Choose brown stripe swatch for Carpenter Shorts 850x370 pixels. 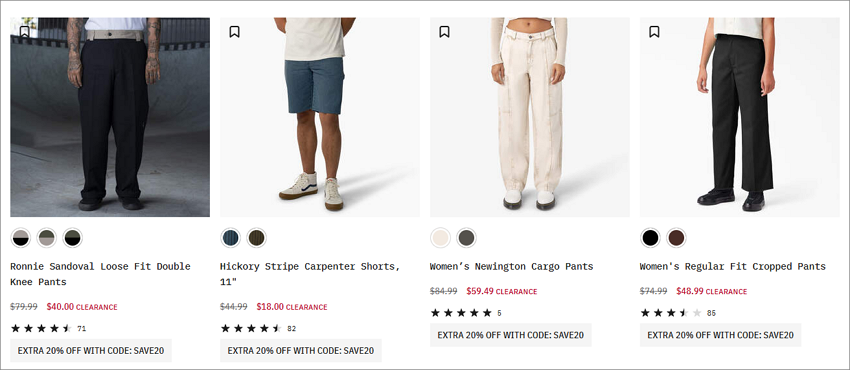(256, 238)
